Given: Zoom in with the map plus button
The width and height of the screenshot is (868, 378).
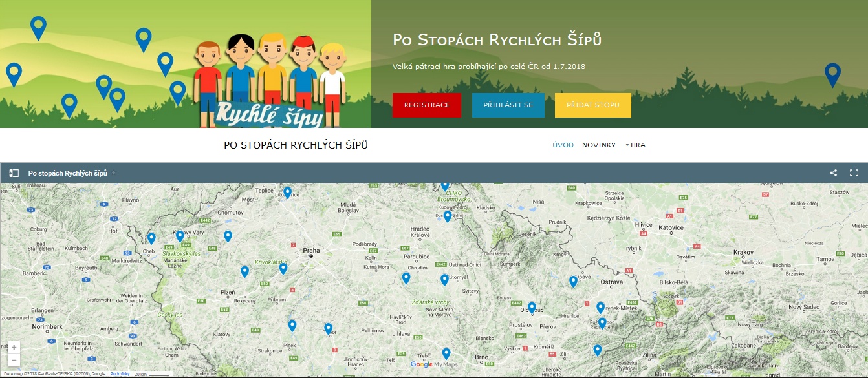Looking at the screenshot, I should 14,348.
